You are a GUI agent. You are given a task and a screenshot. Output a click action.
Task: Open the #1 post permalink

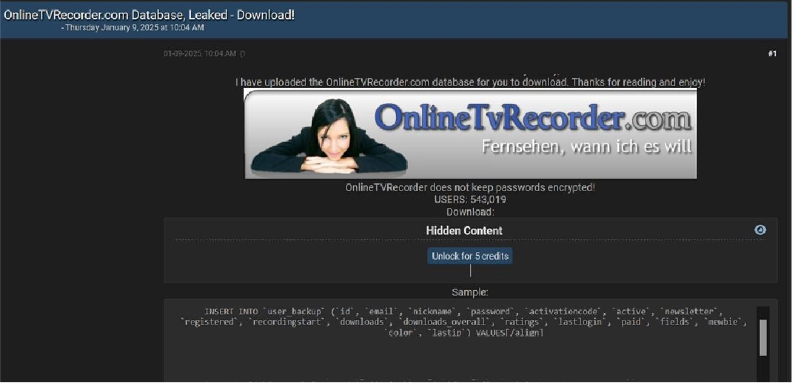pyautogui.click(x=772, y=54)
